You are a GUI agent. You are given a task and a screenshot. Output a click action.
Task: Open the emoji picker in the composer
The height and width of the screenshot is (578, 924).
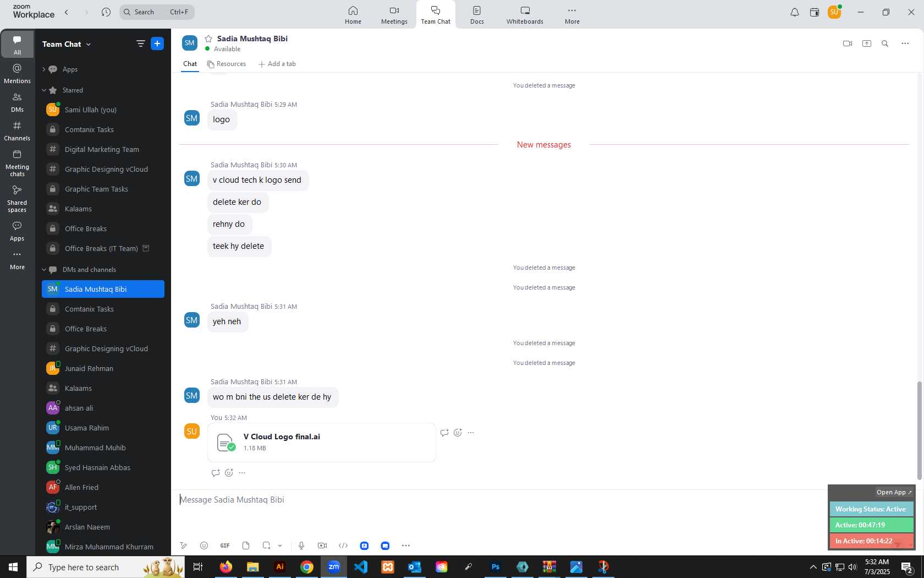(x=204, y=546)
